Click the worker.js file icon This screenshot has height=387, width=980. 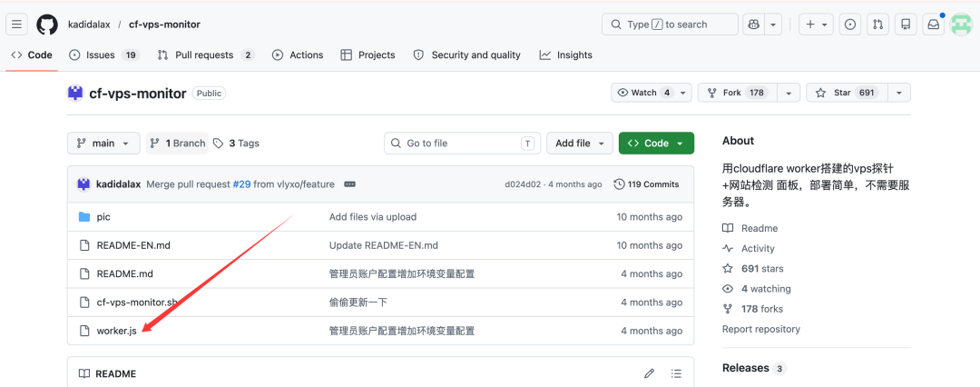(84, 331)
